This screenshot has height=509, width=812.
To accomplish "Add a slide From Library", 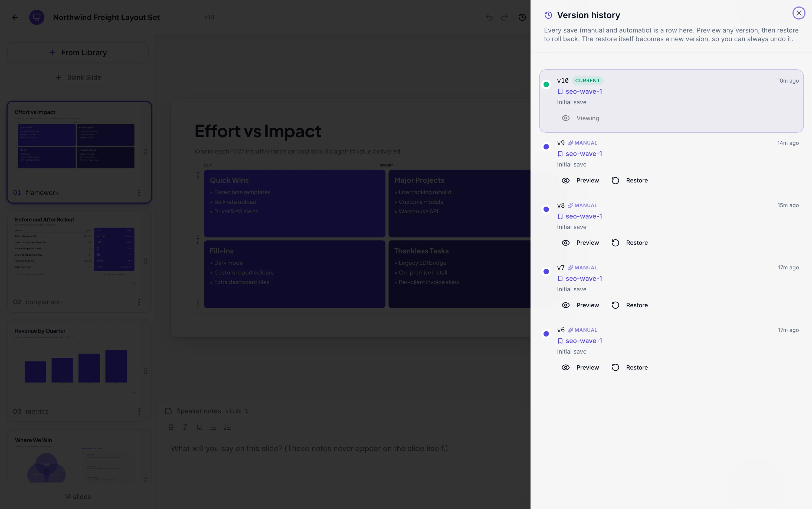I will [78, 53].
